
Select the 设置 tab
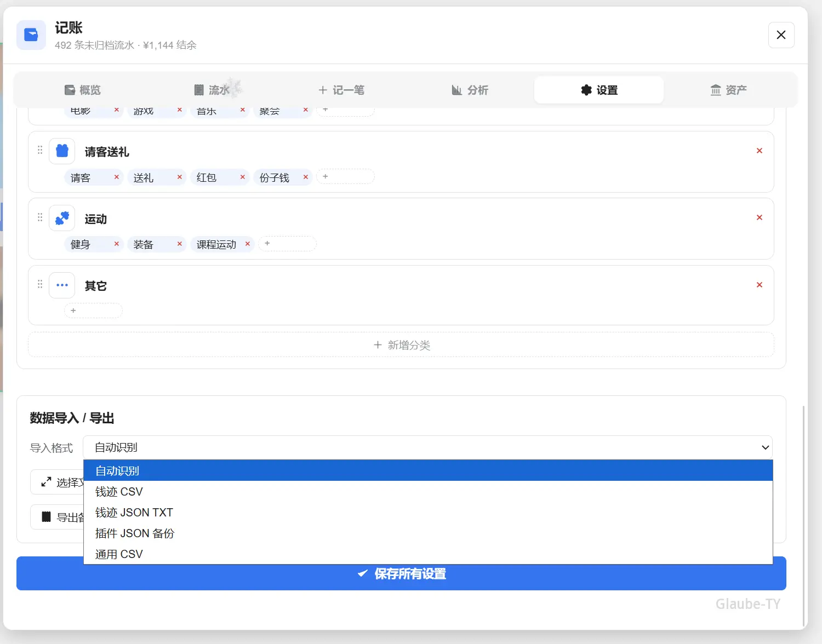click(599, 90)
